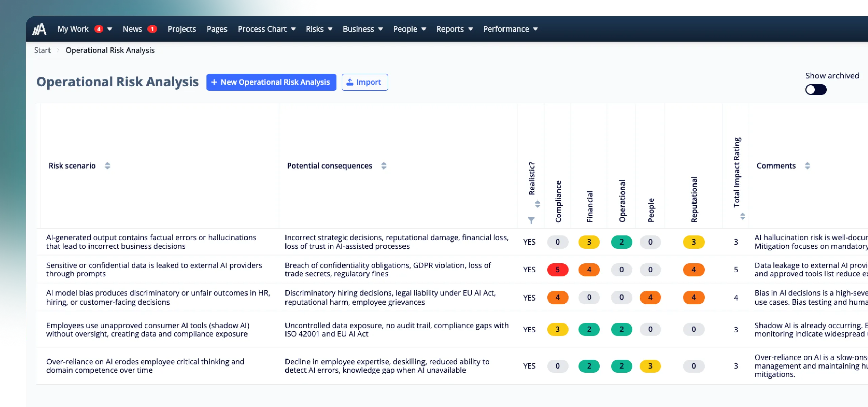Click the News notification badge
868x407 pixels.
click(x=152, y=29)
